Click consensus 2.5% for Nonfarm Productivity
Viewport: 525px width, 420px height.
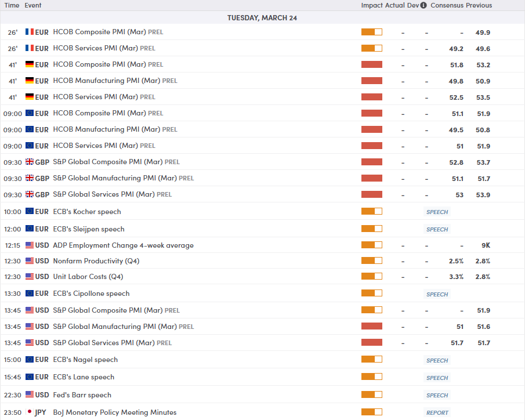point(456,261)
